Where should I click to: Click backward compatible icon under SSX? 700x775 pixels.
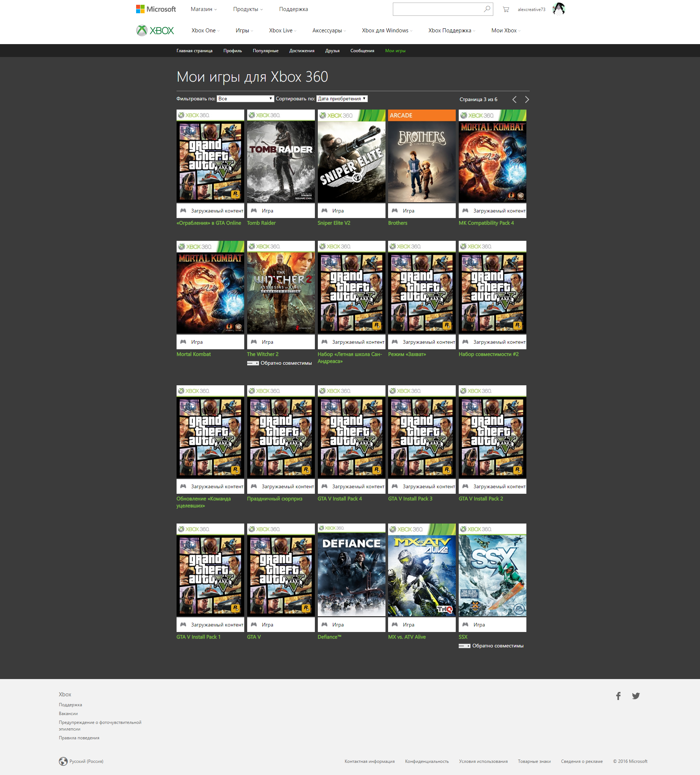click(x=464, y=646)
